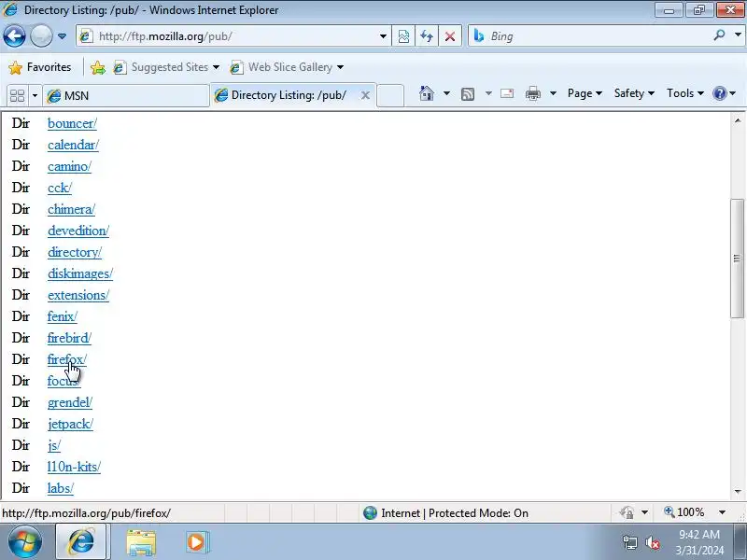
Task: Open the extensions/ directory link
Action: (78, 295)
